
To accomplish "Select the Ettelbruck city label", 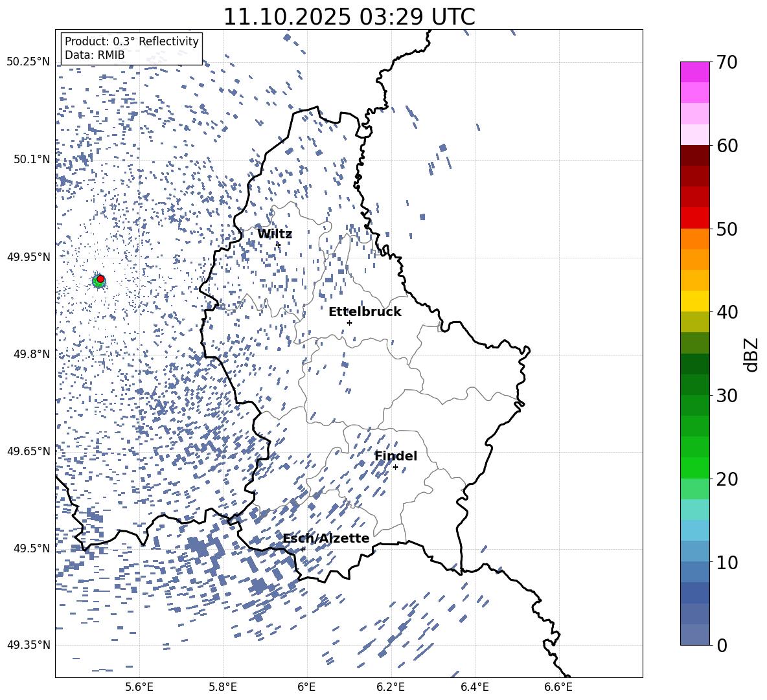I will point(365,312).
